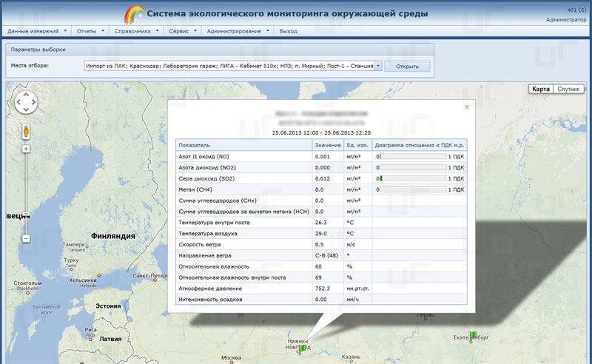Expand the Справочники dropdown arrow

158,30
